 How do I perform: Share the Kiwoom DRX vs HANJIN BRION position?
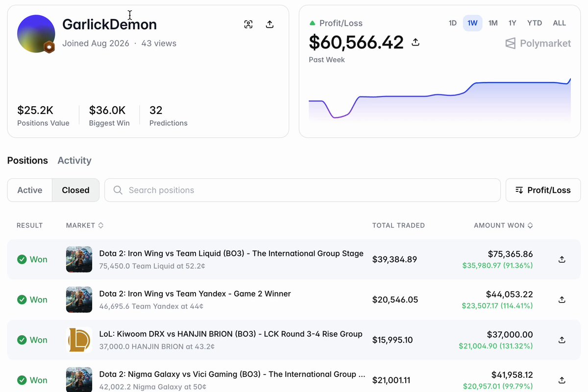tap(562, 340)
